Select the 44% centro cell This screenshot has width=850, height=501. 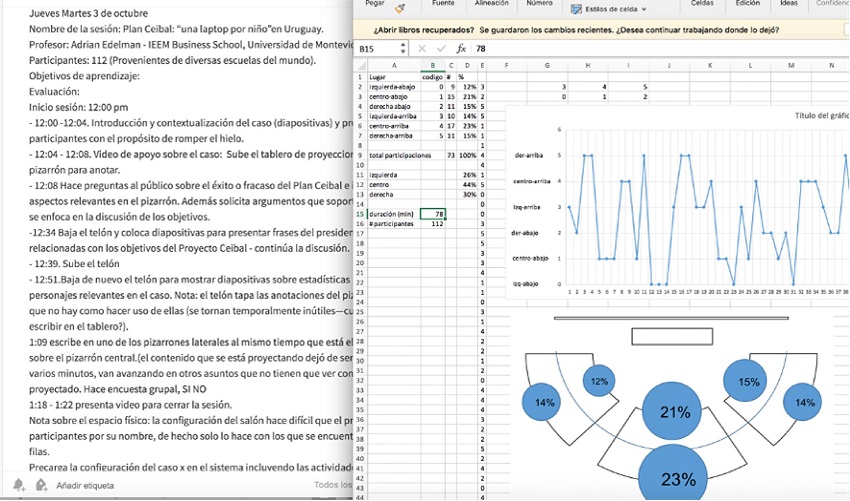[467, 184]
